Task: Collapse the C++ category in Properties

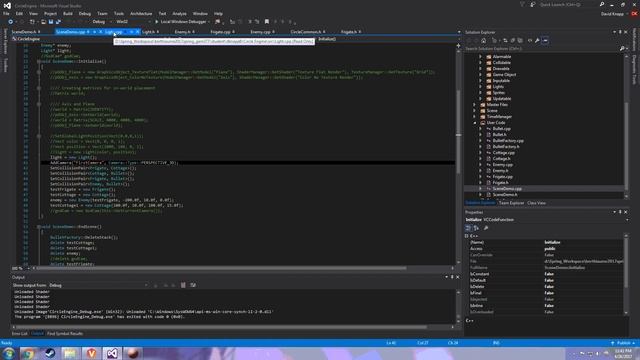Action: 467,236
